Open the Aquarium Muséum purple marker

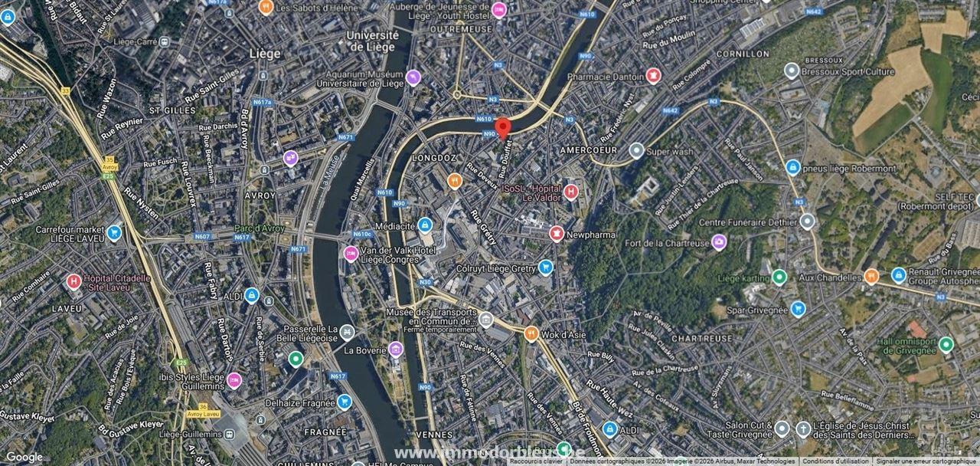pos(413,77)
